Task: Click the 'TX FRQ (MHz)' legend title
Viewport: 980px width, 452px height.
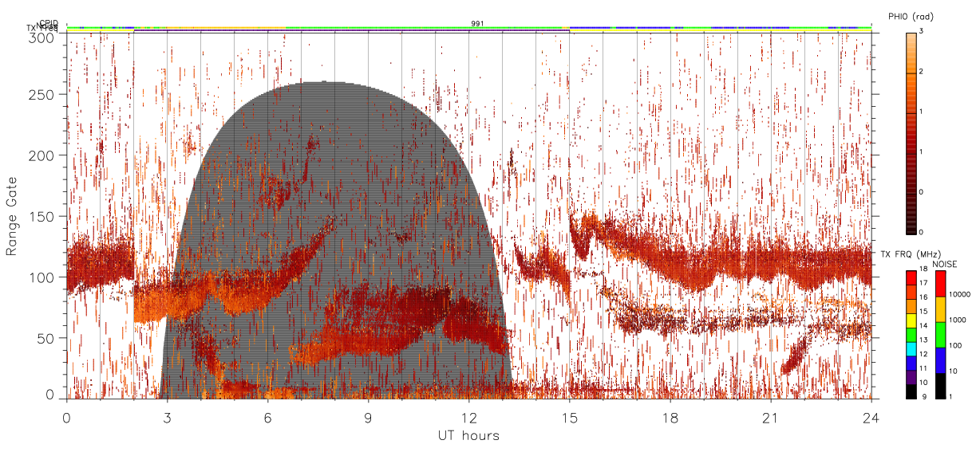Action: 911,254
